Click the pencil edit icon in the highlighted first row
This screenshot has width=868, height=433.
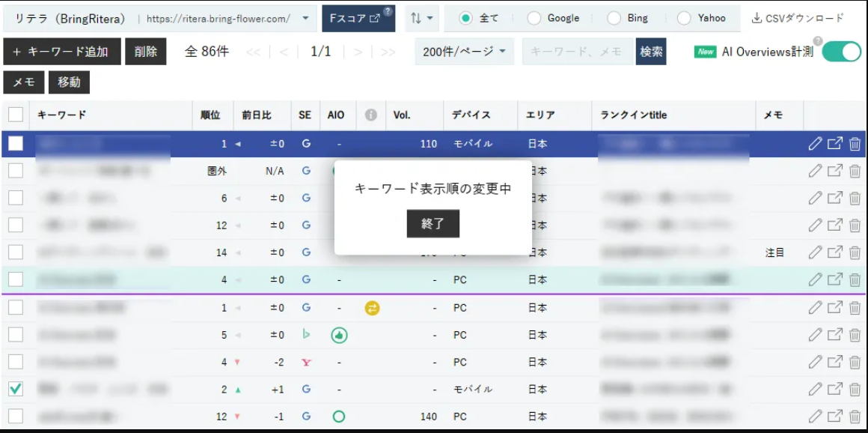[815, 144]
